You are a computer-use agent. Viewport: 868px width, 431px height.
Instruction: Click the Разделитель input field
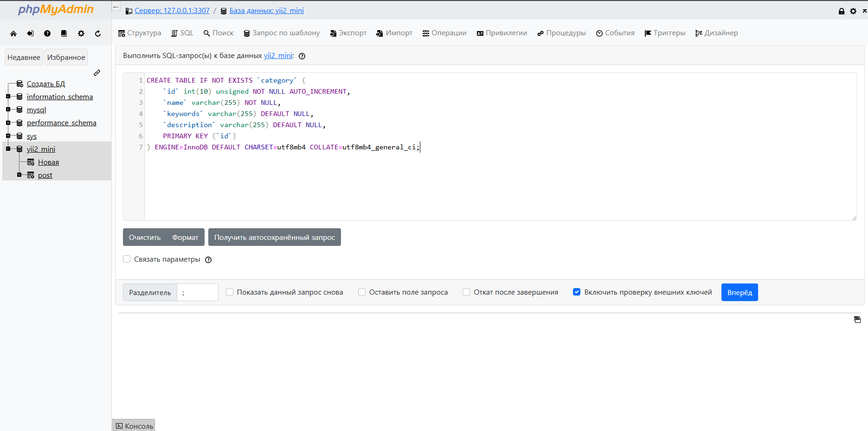click(198, 292)
